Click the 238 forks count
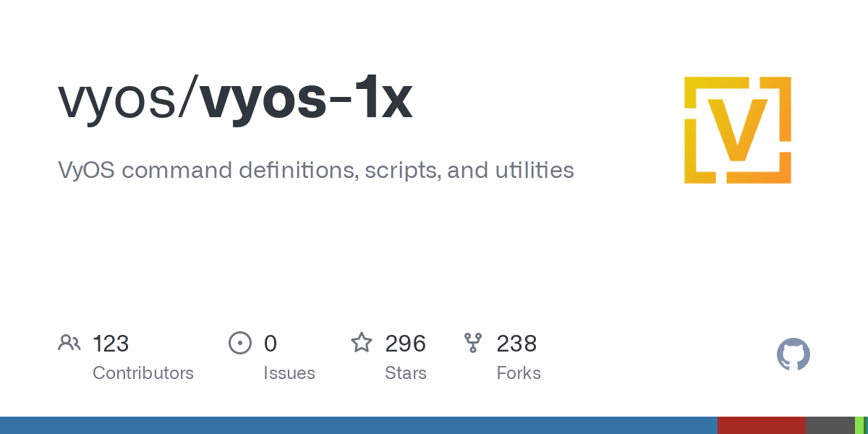The width and height of the screenshot is (868, 434). [516, 344]
